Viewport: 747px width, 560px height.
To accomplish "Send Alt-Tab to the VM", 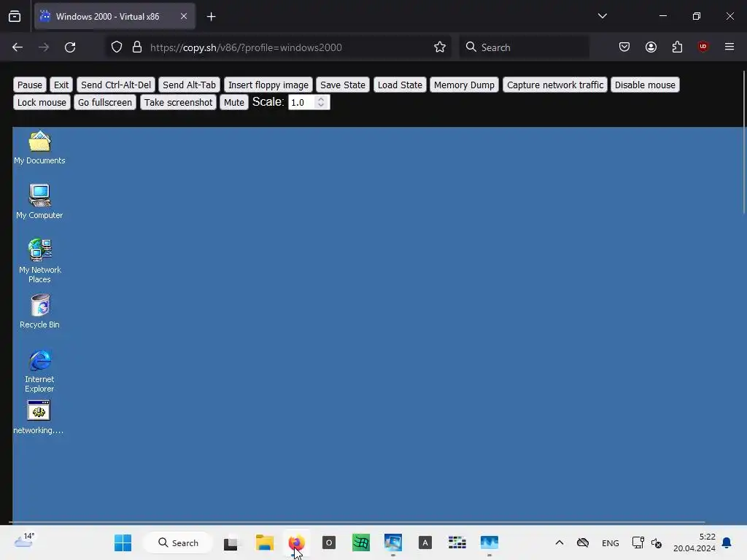I will (x=189, y=85).
